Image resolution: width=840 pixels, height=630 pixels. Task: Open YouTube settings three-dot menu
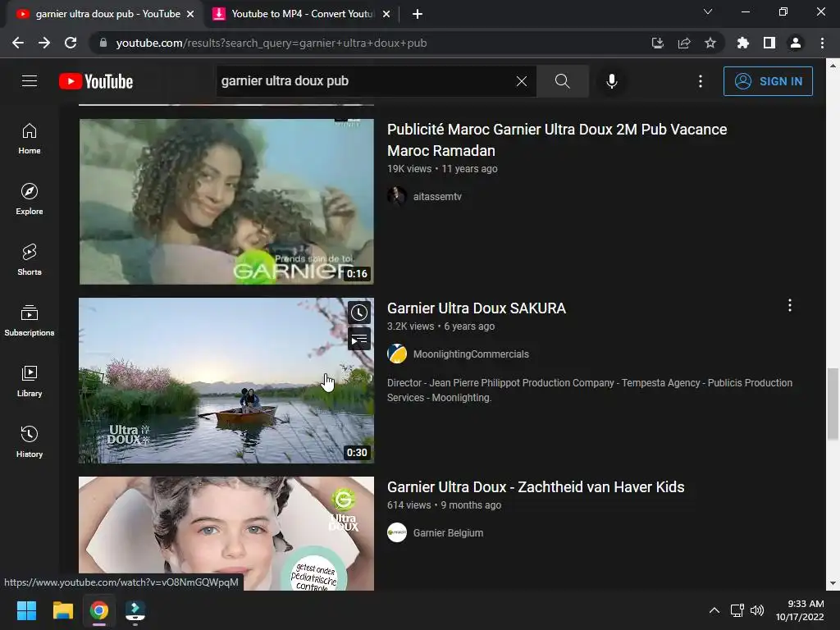point(701,81)
